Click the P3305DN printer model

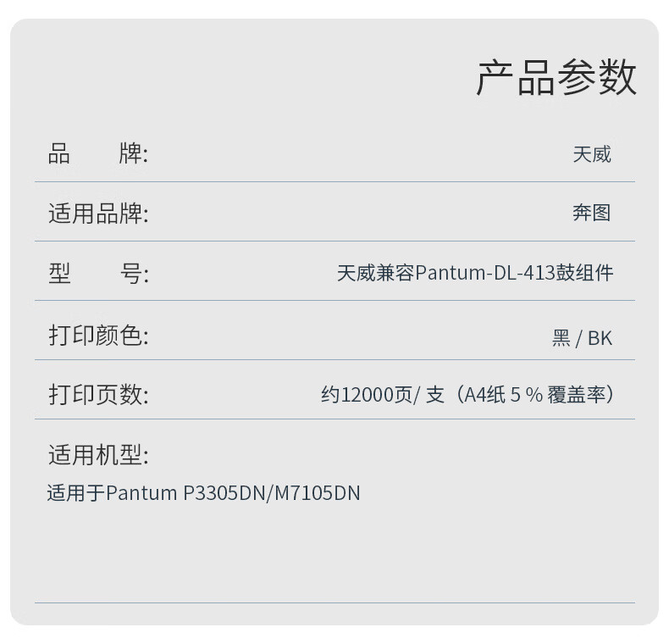click(x=224, y=493)
